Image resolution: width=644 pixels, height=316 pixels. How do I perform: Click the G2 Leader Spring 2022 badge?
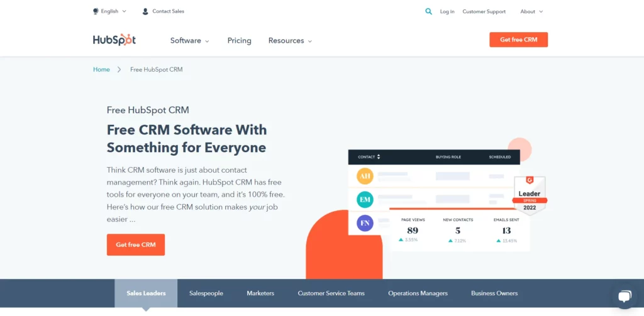pos(530,196)
